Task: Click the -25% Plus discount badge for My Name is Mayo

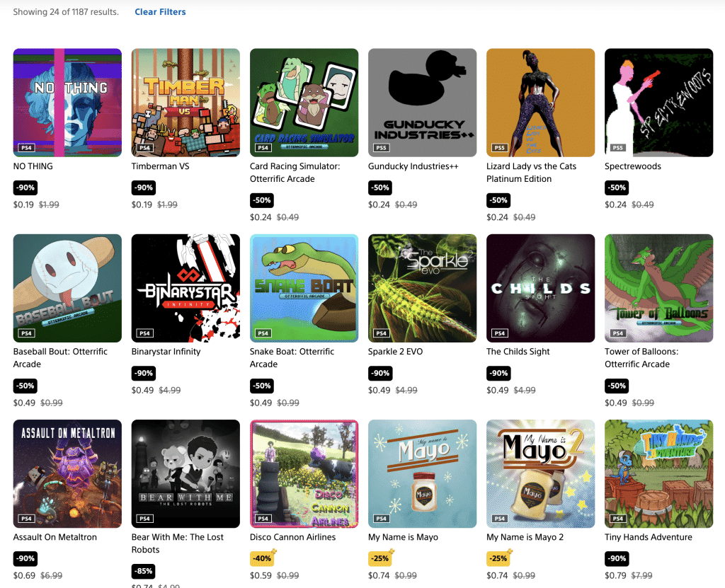Action: pyautogui.click(x=380, y=558)
